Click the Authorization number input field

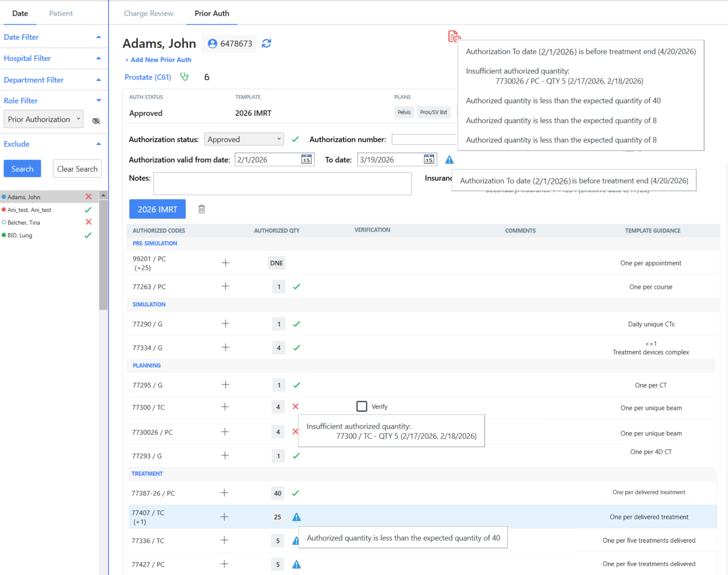424,139
